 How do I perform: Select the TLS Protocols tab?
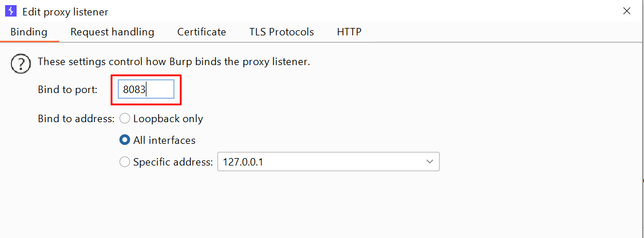[281, 32]
